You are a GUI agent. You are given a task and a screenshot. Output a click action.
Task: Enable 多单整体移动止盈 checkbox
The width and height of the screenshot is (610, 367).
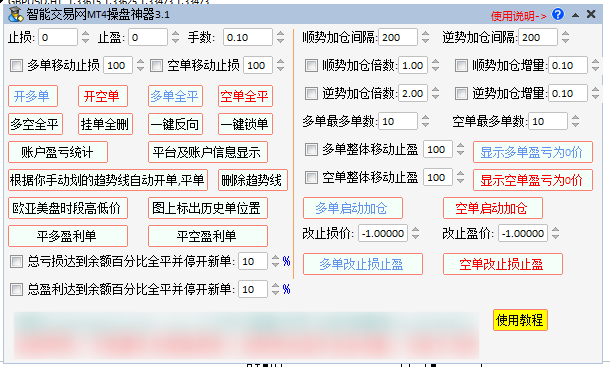click(311, 149)
